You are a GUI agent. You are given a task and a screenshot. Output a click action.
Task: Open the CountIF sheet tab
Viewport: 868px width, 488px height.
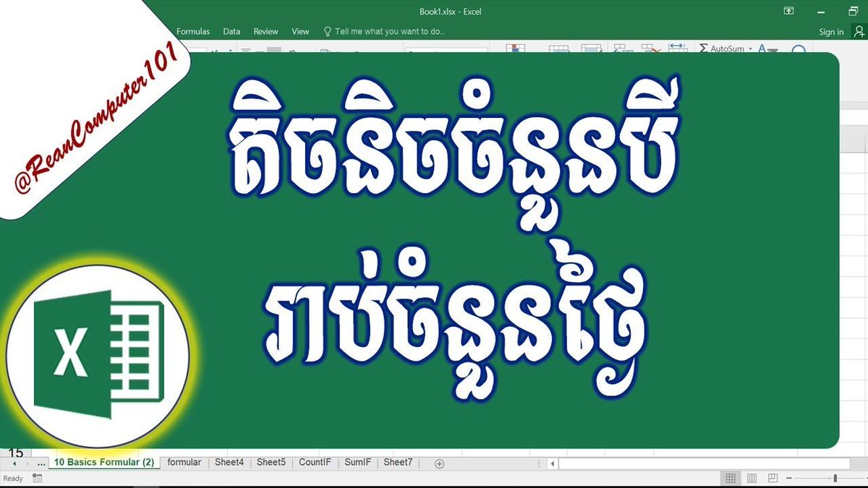(315, 462)
